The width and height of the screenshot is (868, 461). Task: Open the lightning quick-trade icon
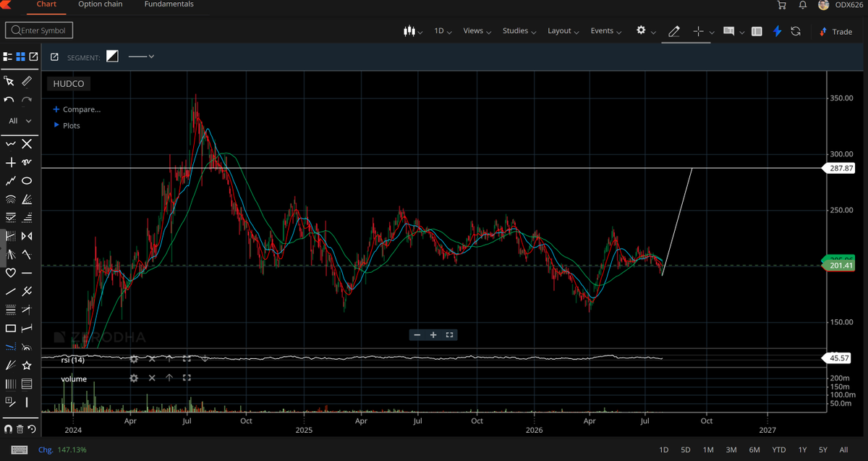click(x=778, y=31)
